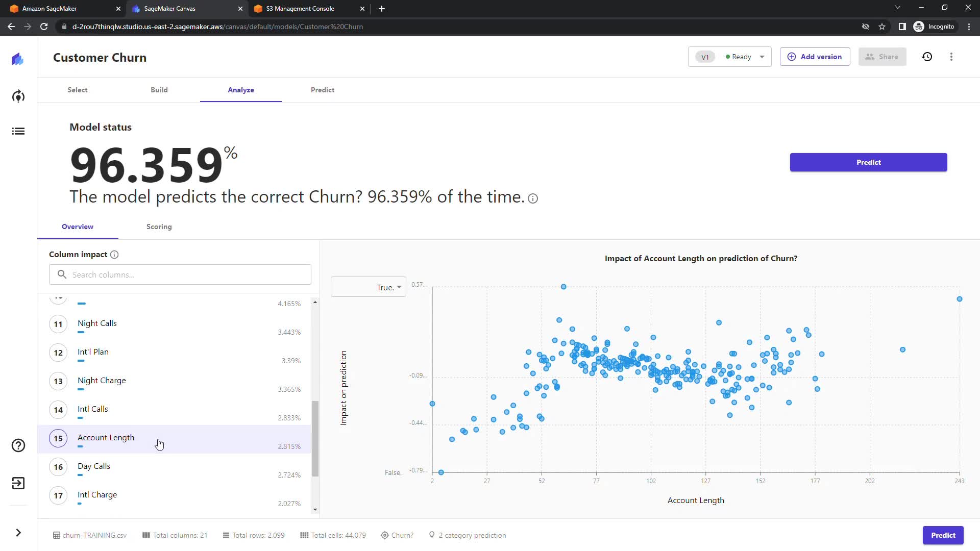The image size is (980, 551).
Task: Select Night Charge column row
Action: [102, 381]
